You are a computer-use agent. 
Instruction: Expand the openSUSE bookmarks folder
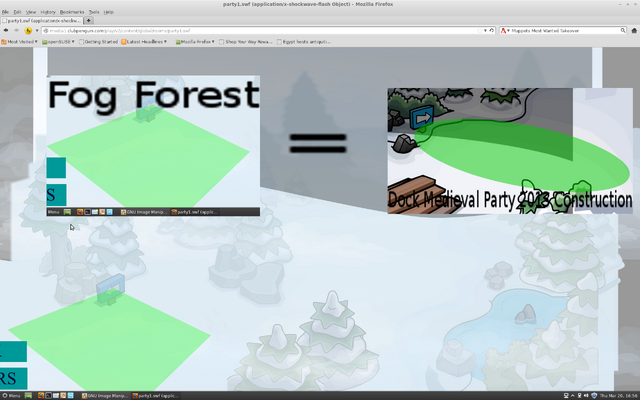pyautogui.click(x=59, y=42)
